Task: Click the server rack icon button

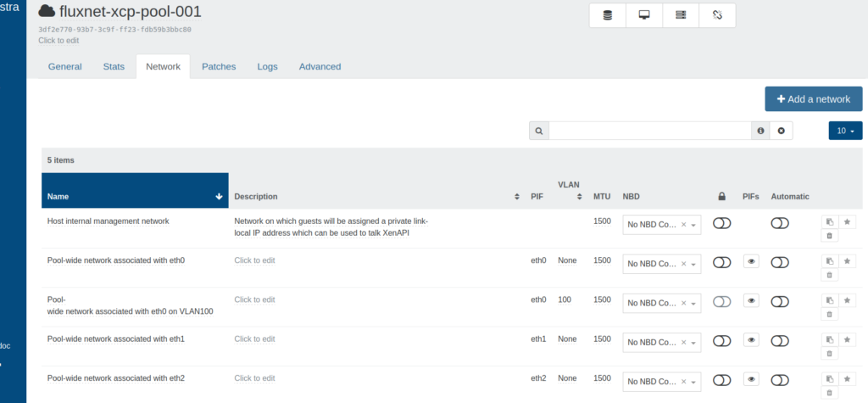Action: click(x=681, y=15)
